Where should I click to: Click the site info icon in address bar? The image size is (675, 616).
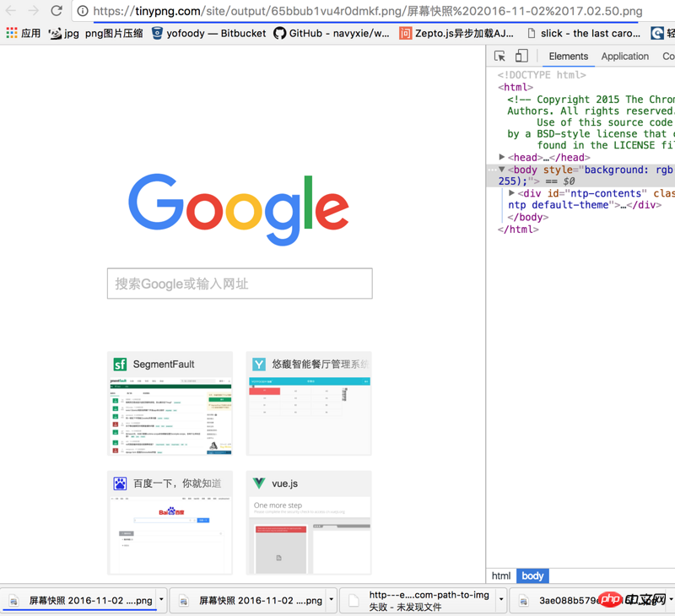pyautogui.click(x=83, y=11)
